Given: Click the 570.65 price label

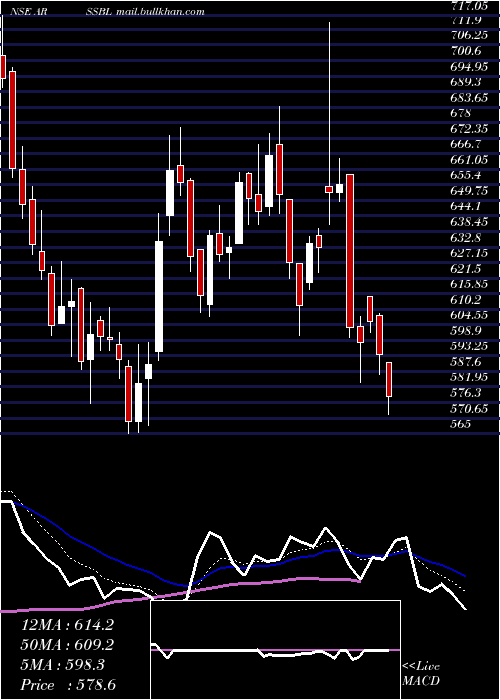Looking at the screenshot, I should (471, 408).
